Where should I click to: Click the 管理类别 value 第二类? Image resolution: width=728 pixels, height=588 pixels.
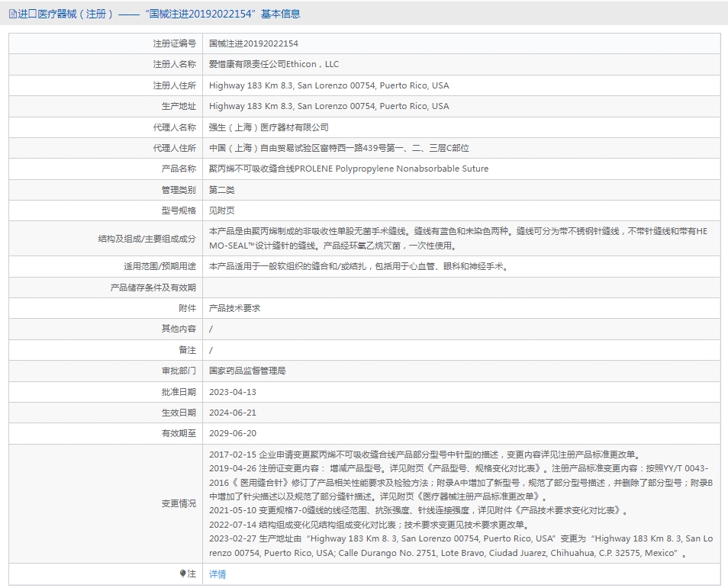[222, 190]
